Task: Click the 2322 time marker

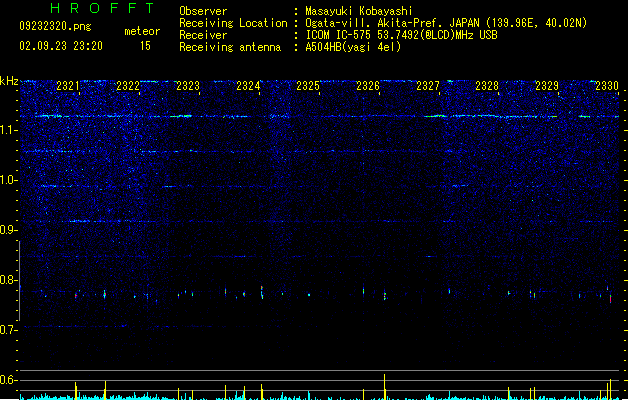Action: (x=128, y=86)
